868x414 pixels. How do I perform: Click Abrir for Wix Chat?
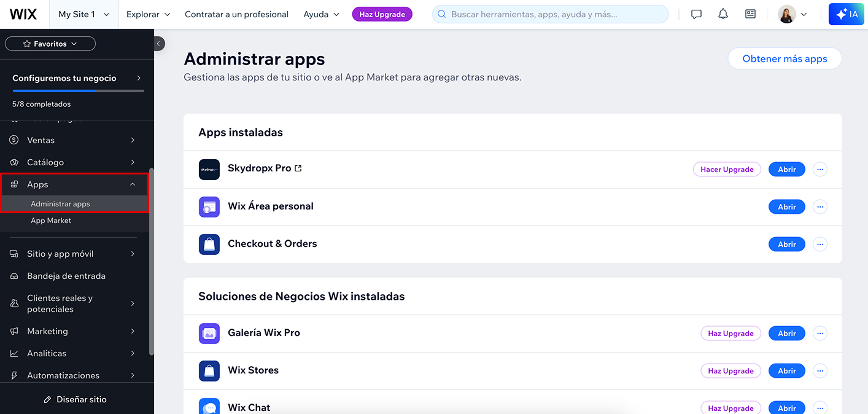pyautogui.click(x=787, y=408)
